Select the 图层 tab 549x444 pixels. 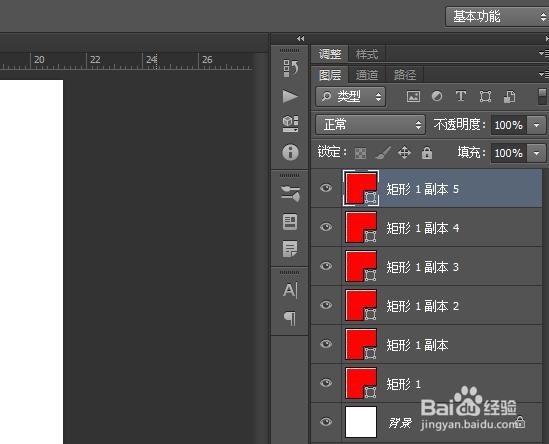[x=329, y=75]
